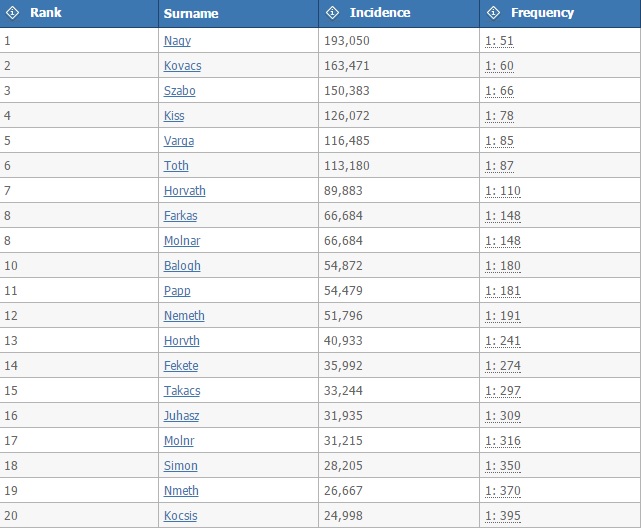
Task: Open the Balogh surname link
Action: click(x=182, y=266)
